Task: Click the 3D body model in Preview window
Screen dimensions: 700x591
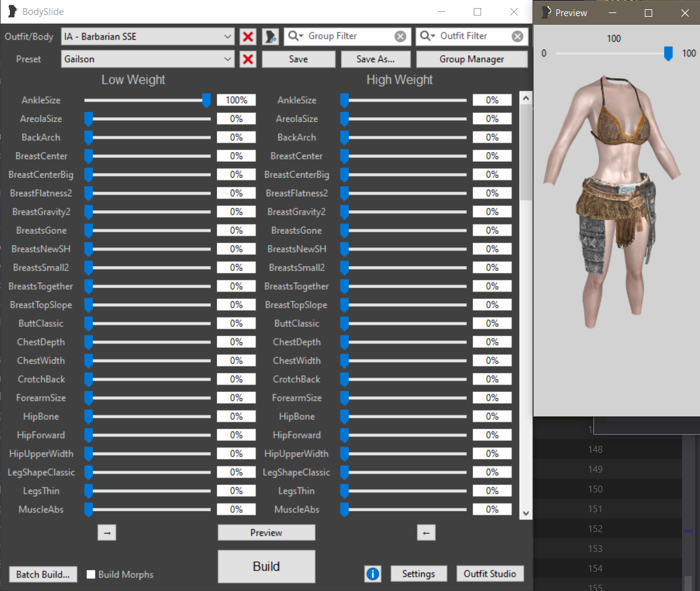Action: 613,201
